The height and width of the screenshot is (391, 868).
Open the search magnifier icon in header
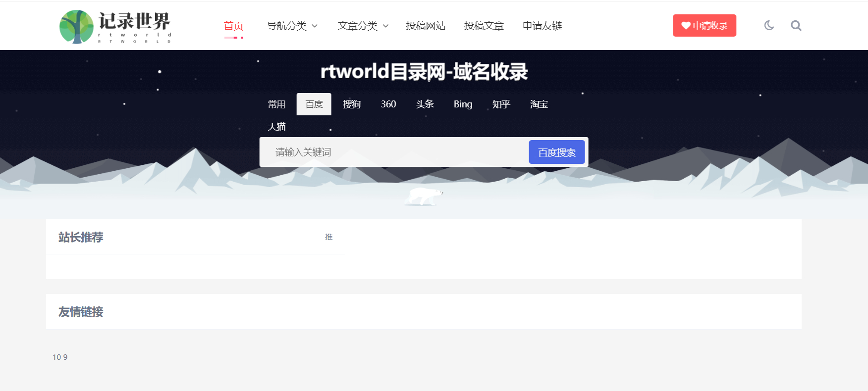click(796, 25)
